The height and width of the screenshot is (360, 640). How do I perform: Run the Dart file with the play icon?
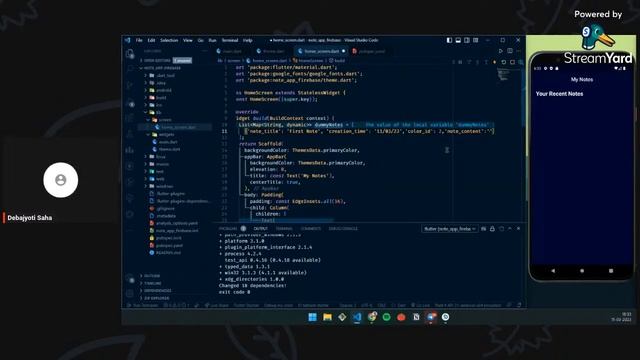click(x=501, y=51)
